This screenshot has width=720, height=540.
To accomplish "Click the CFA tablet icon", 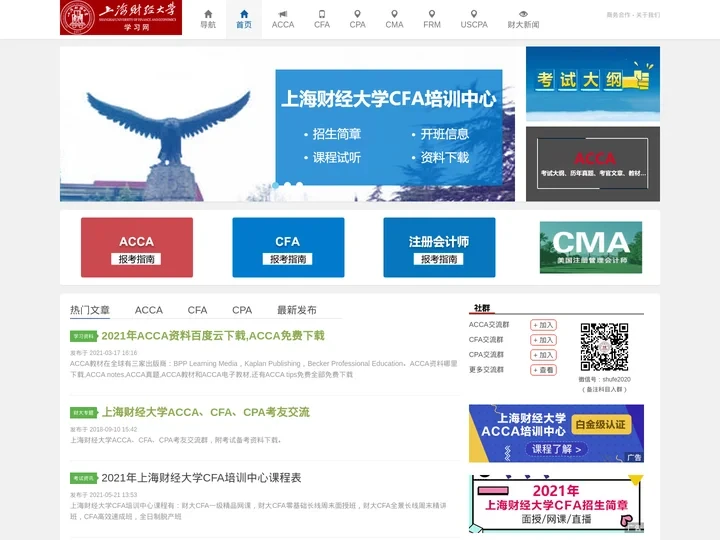I will (x=322, y=14).
